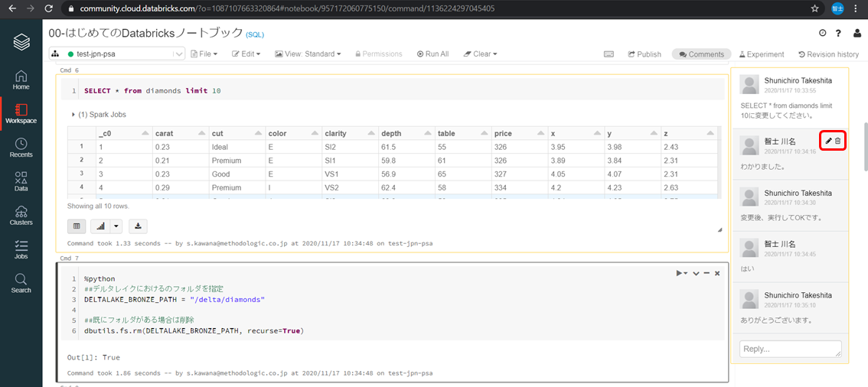868x387 pixels.
Task: Click the SI2 clarity cell
Action: [350, 147]
